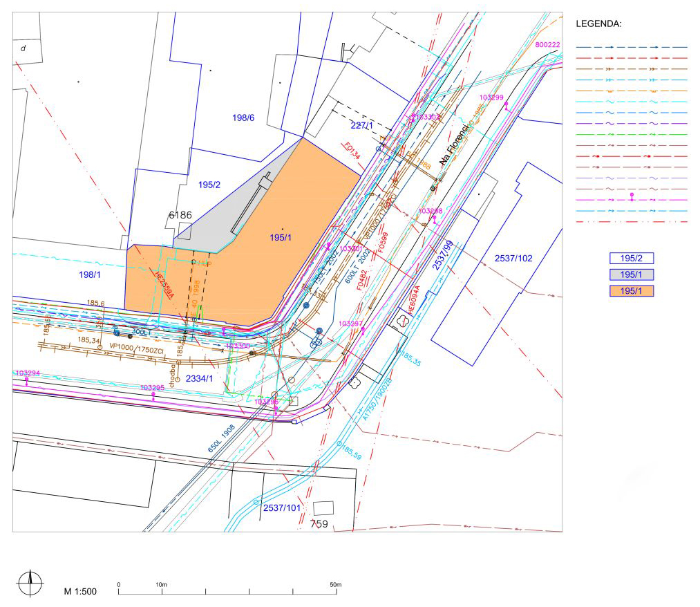The image size is (700, 607).
Task: Click the parcel label 198/6
Action: pyautogui.click(x=243, y=119)
